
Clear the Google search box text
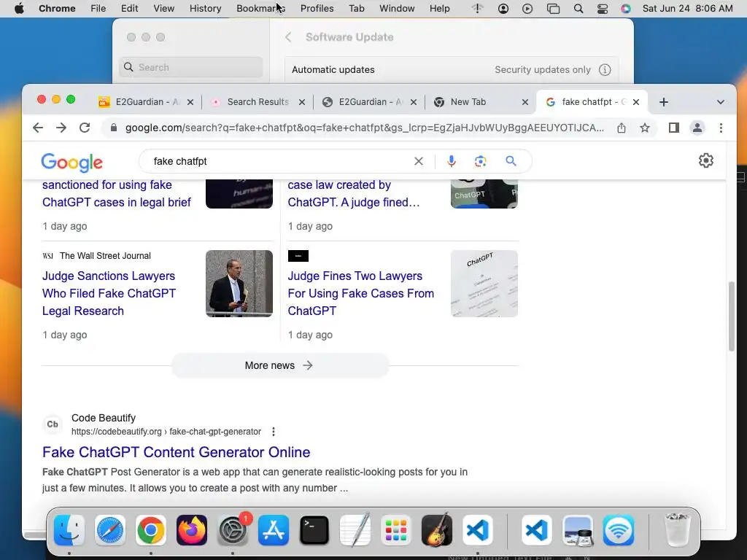point(418,161)
